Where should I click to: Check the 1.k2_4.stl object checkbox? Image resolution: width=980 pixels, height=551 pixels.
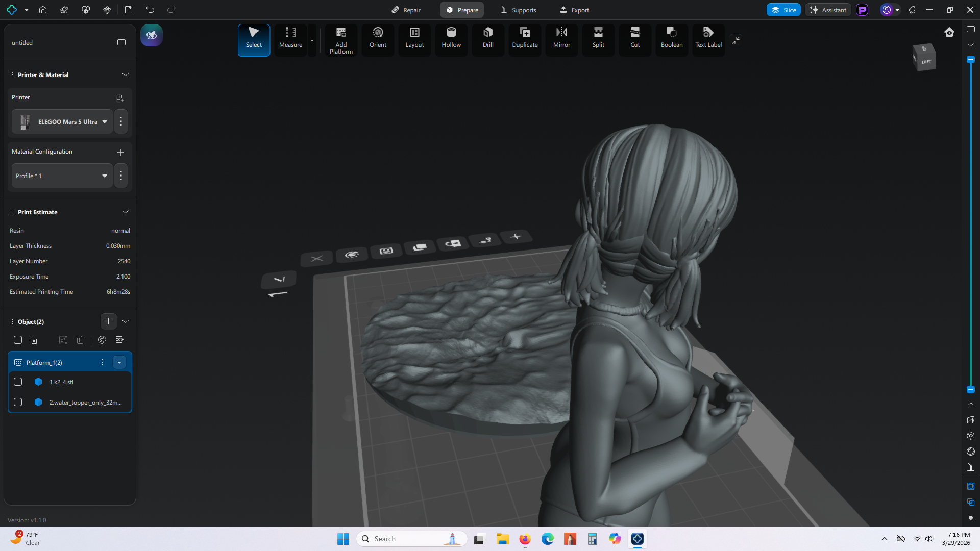tap(18, 382)
